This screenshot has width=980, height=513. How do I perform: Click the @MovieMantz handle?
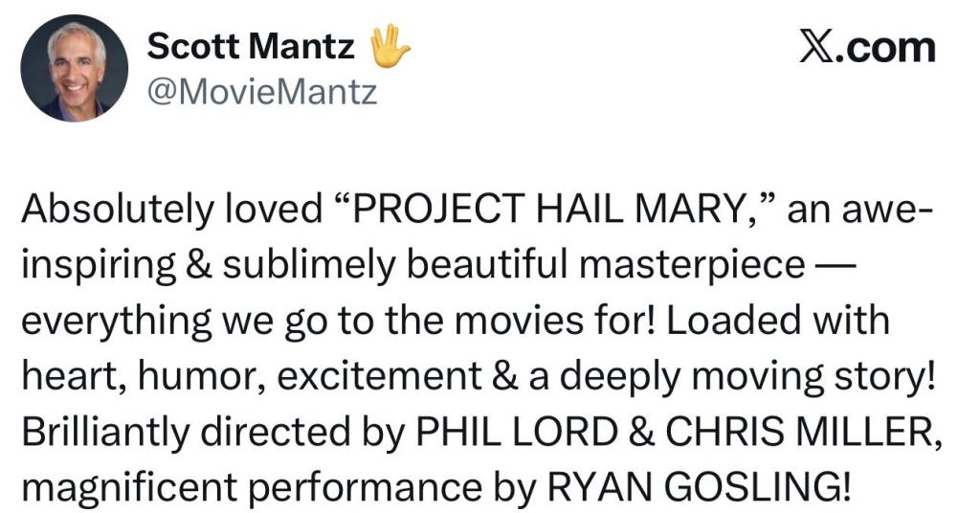[261, 92]
